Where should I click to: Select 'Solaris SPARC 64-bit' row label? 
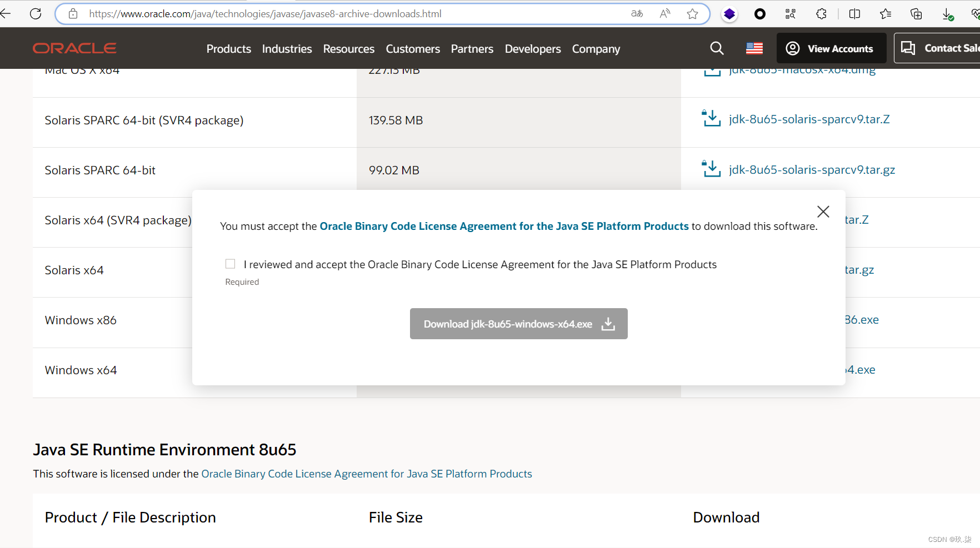tap(100, 170)
